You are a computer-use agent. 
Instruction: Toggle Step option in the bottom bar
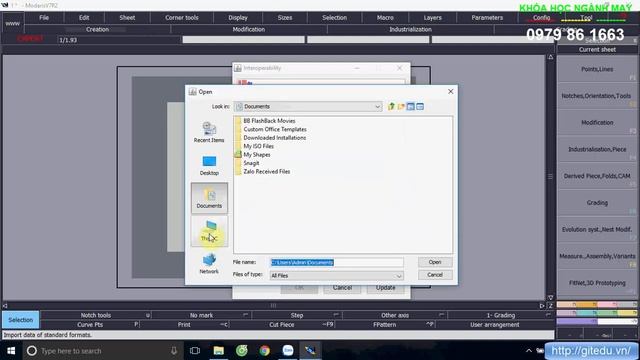[x=297, y=315]
